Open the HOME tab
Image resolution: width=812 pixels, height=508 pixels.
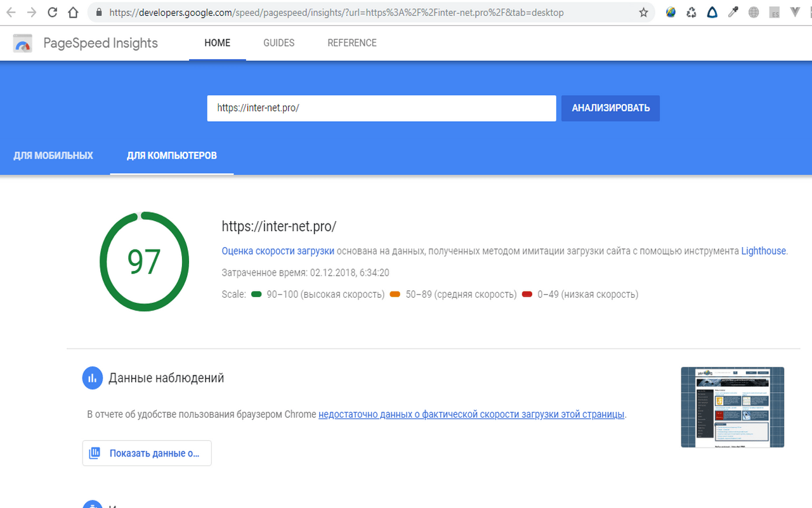[218, 43]
